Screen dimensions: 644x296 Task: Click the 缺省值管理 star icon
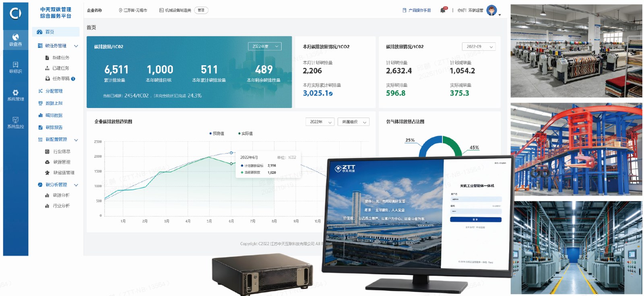pyautogui.click(x=47, y=172)
